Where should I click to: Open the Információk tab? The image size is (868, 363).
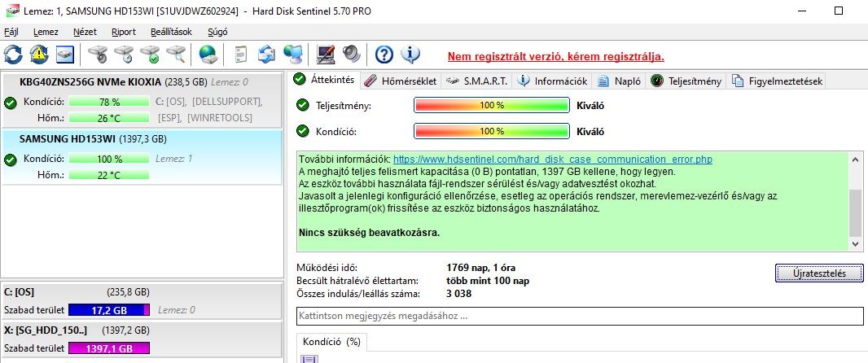pos(552,81)
